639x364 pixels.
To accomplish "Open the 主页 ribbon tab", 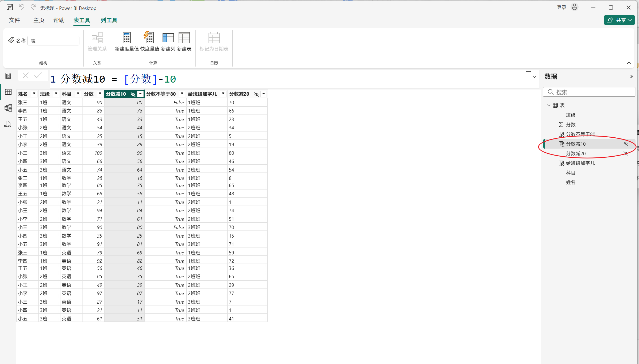I will [x=39, y=20].
